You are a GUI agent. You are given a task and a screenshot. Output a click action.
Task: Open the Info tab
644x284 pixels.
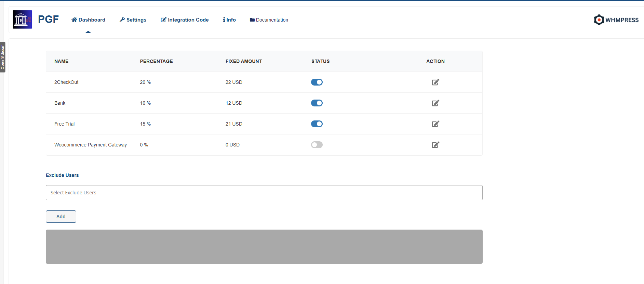pyautogui.click(x=229, y=20)
